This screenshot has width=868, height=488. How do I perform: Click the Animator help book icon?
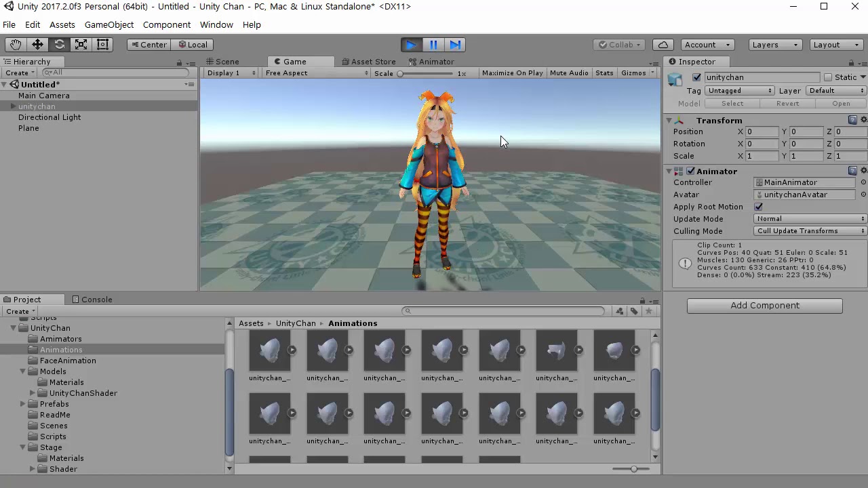(x=852, y=171)
